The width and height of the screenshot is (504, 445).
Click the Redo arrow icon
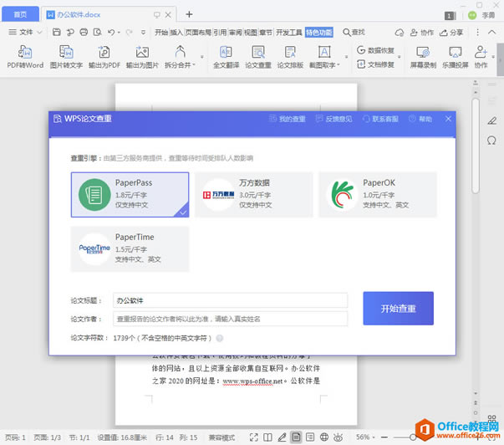130,32
